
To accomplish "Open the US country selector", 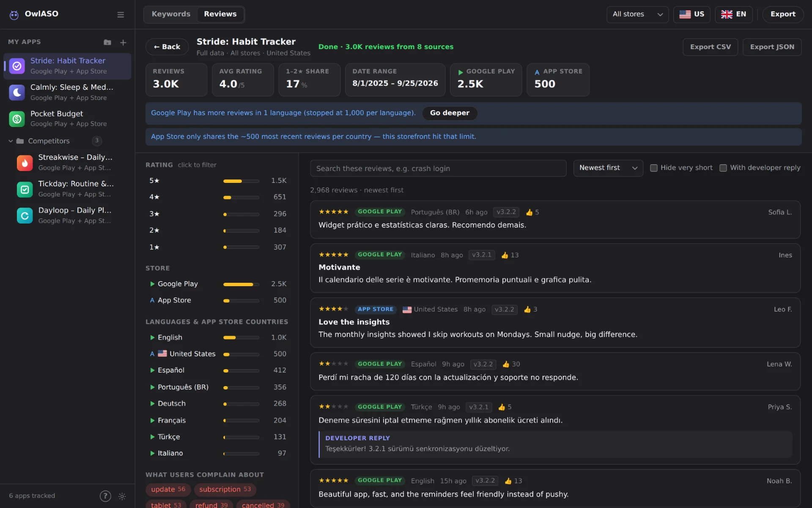I will (x=691, y=14).
